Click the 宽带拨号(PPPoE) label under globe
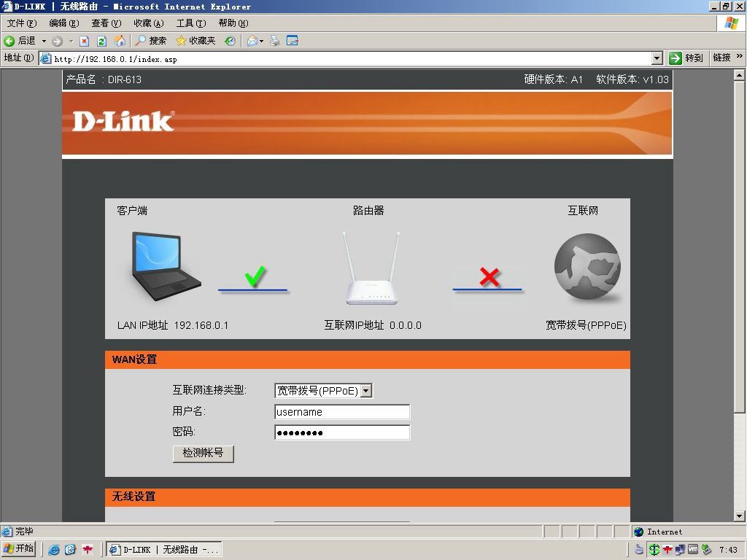This screenshot has height=560, width=747. pos(586,325)
